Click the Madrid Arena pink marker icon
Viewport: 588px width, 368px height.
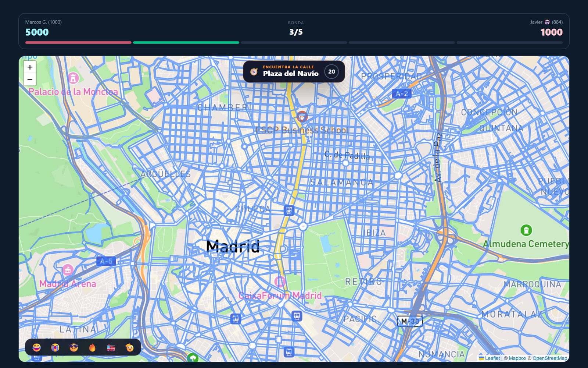tap(68, 270)
